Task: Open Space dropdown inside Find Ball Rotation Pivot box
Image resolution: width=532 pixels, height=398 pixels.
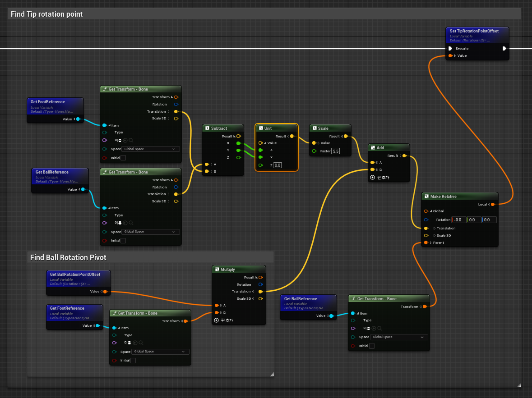Action: pos(160,352)
